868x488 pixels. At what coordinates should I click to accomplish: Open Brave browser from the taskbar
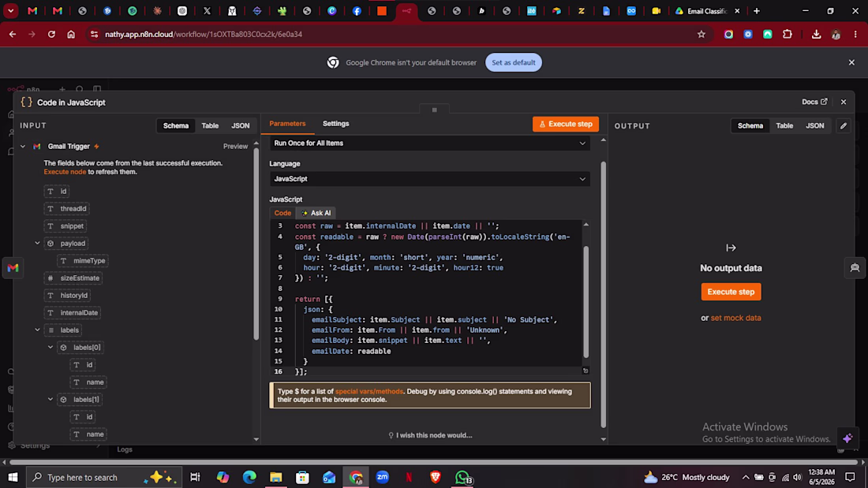pyautogui.click(x=436, y=477)
